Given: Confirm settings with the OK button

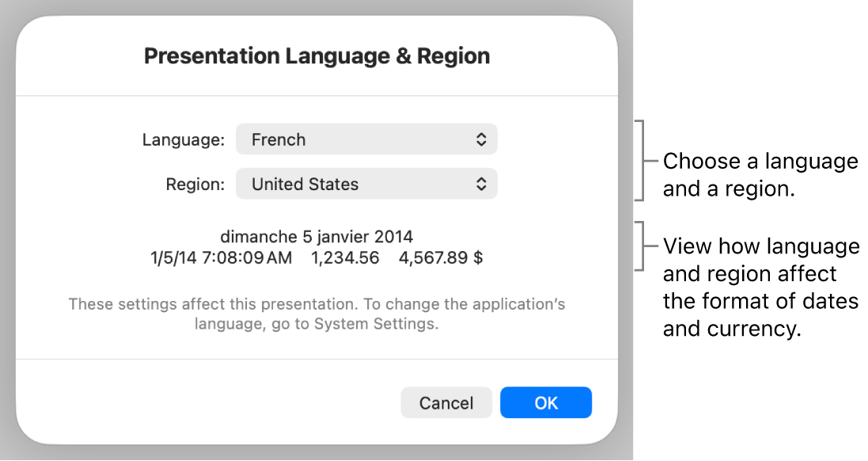Looking at the screenshot, I should click(546, 402).
